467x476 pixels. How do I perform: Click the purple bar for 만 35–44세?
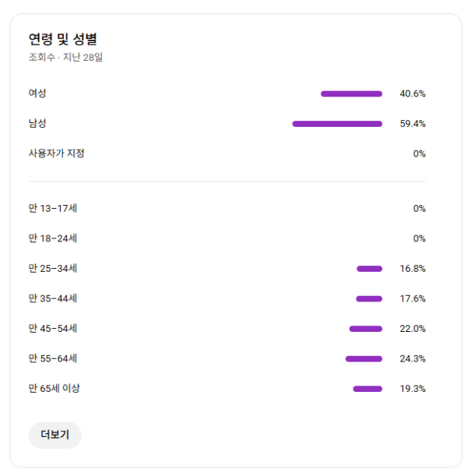pos(369,298)
